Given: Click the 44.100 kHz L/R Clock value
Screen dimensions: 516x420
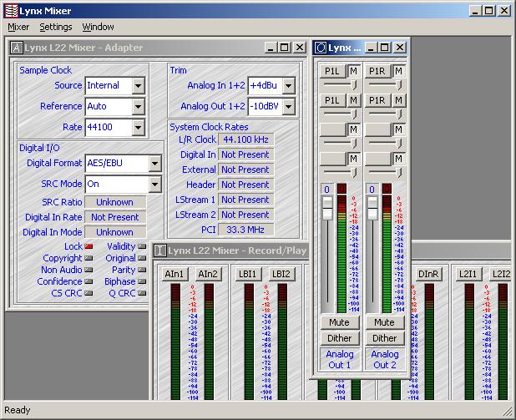Looking at the screenshot, I should tap(245, 139).
